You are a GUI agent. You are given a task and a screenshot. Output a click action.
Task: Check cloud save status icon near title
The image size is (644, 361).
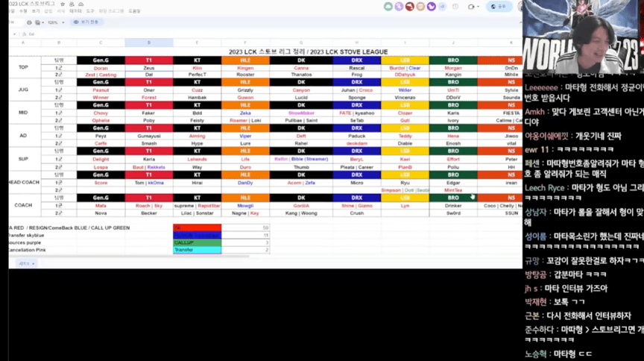point(81,4)
